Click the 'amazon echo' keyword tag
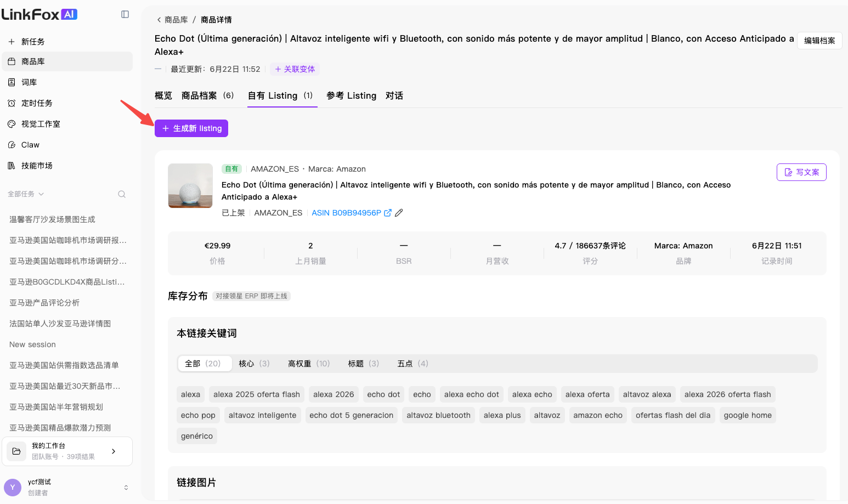 [598, 415]
